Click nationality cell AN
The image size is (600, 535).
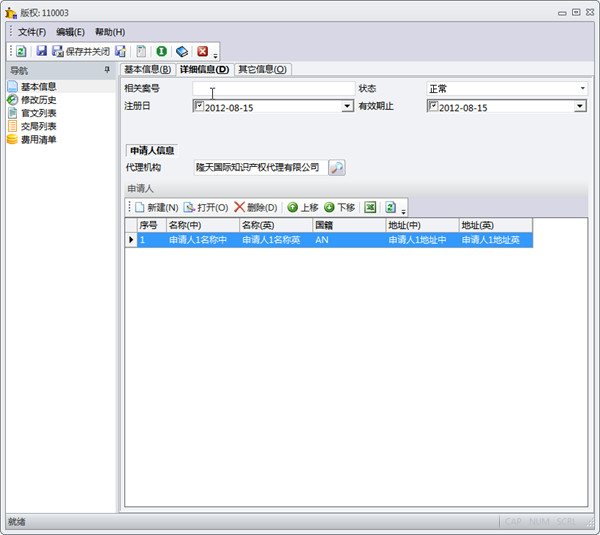tap(349, 240)
